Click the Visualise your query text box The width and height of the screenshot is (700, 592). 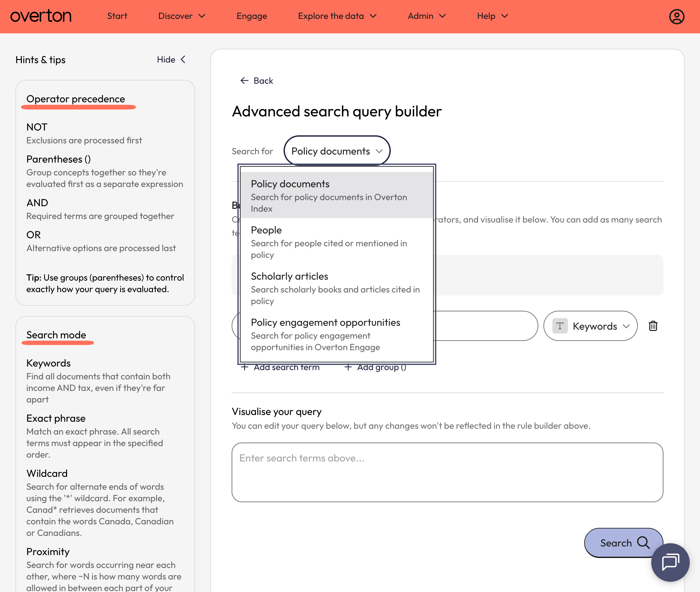coord(447,472)
